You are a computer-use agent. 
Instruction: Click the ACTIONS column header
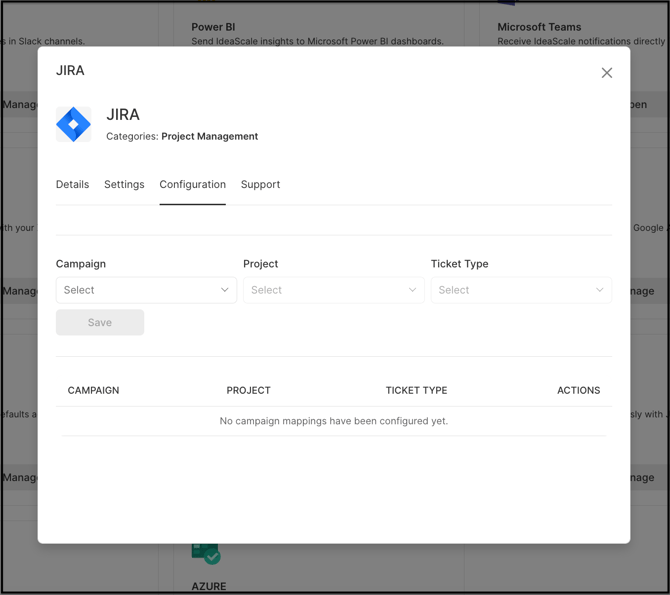(x=578, y=390)
